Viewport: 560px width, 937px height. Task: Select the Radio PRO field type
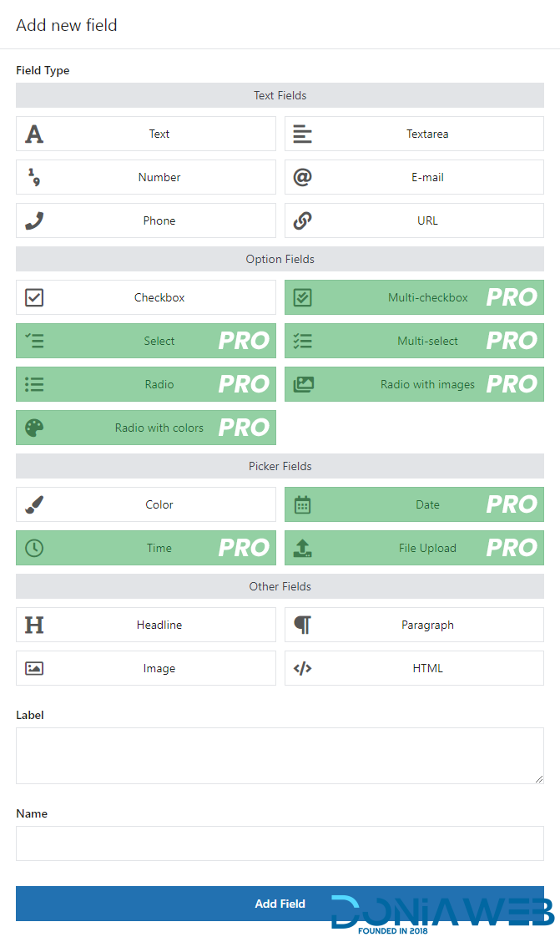point(146,384)
